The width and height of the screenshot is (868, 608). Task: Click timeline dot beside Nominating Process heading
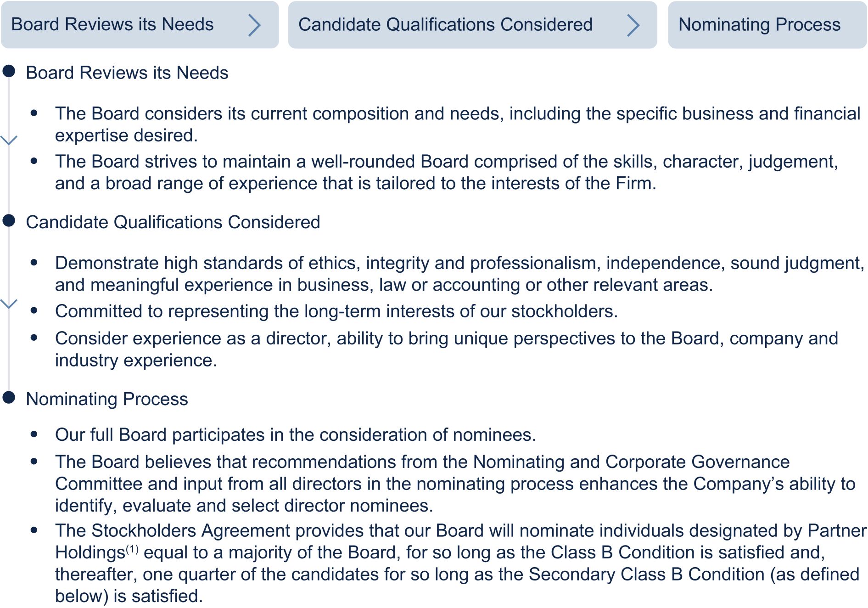[x=9, y=397]
